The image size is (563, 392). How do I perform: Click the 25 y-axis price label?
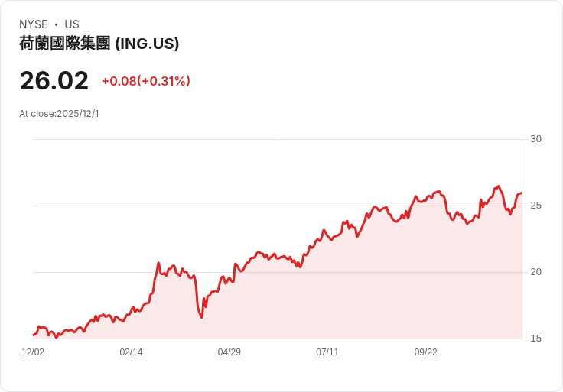tap(535, 206)
